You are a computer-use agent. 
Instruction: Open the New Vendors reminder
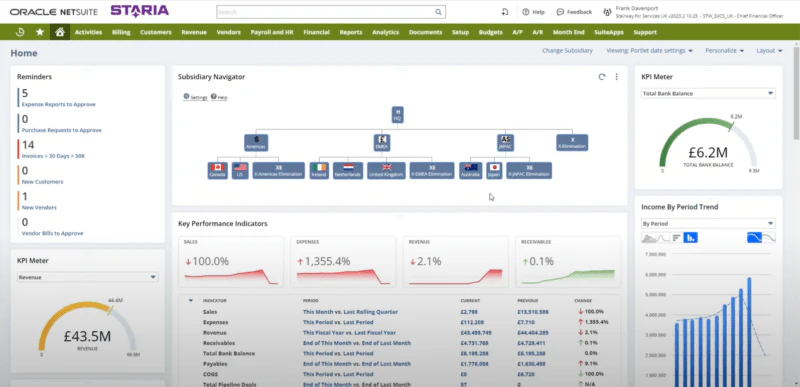coord(39,208)
